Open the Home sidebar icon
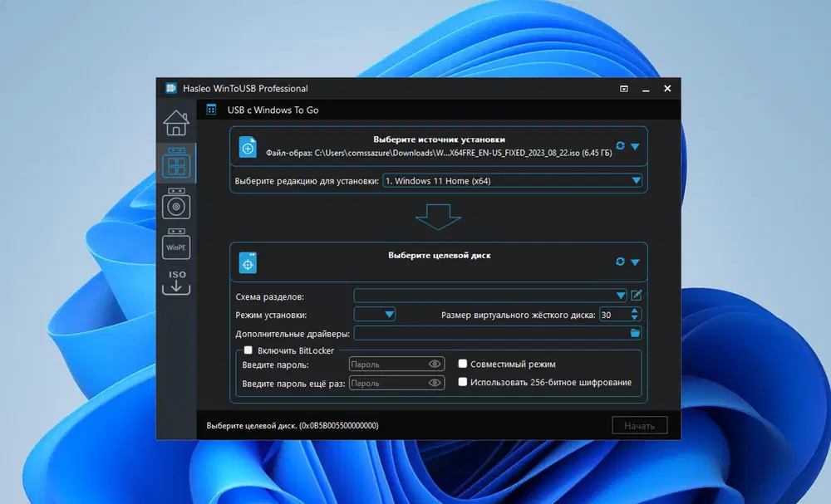This screenshot has width=831, height=504. click(176, 123)
